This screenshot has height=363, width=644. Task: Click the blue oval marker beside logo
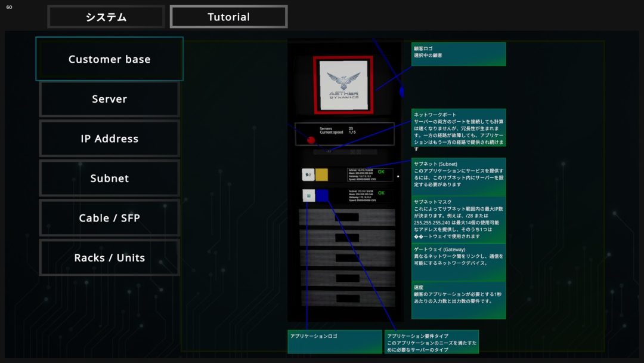pyautogui.click(x=401, y=91)
